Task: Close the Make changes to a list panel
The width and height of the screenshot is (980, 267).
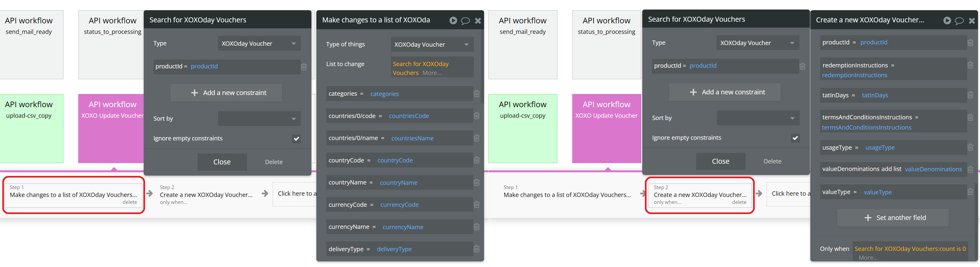Action: click(478, 20)
